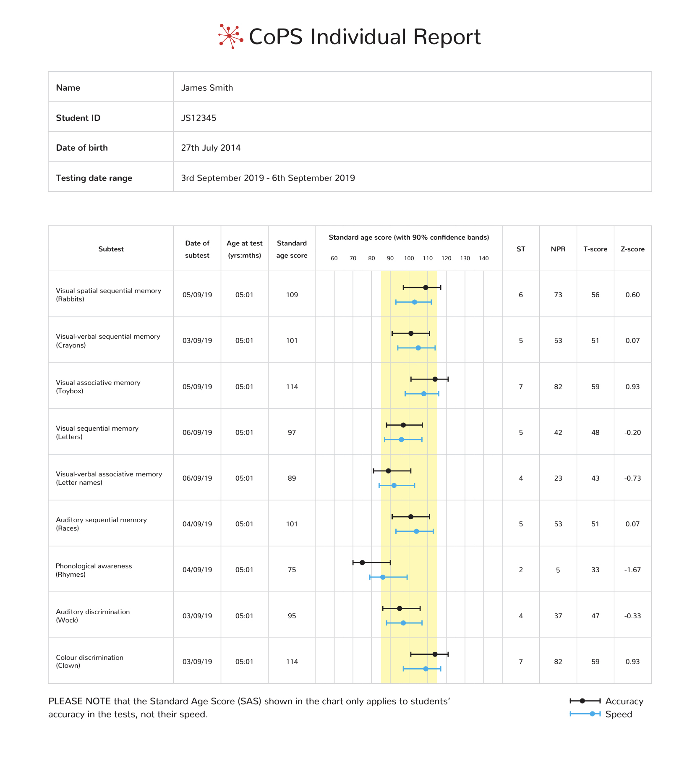Select the Subtest column header
700x761 pixels.
coord(111,249)
